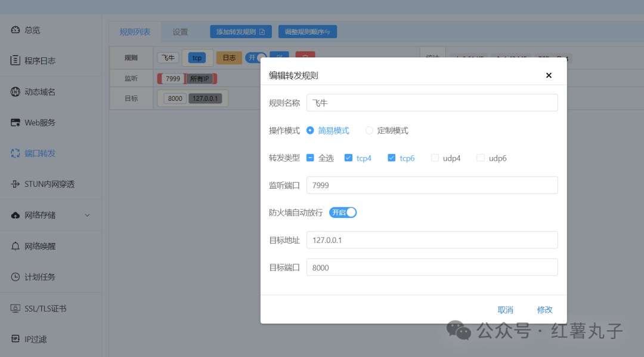Click 修改 to save the rule
The width and height of the screenshot is (644, 357).
[544, 310]
